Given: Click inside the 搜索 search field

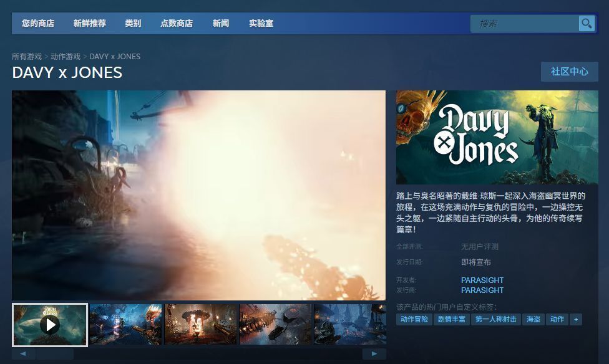Looking at the screenshot, I should (524, 23).
